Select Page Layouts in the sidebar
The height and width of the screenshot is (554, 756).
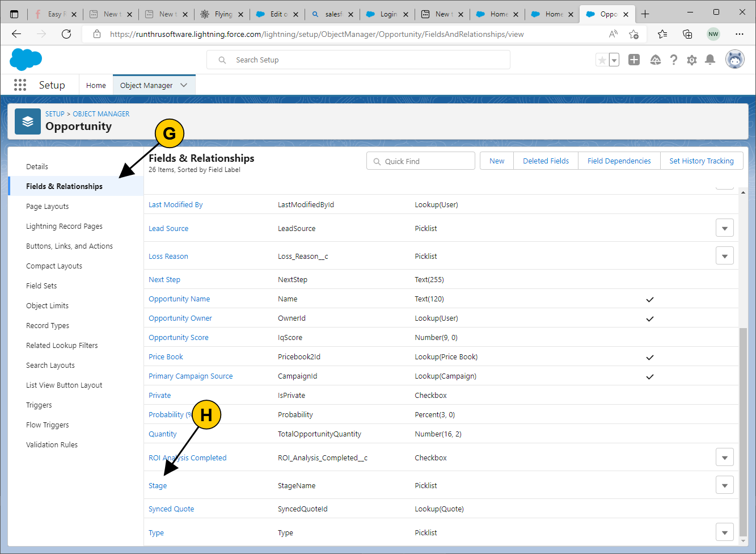[48, 207]
